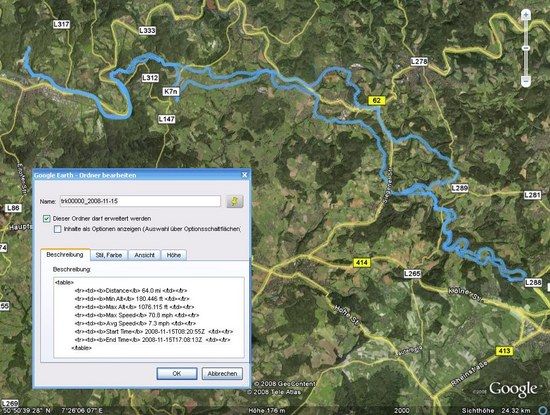550x415 pixels.
Task: Click the L278 road label
Action: click(x=419, y=61)
